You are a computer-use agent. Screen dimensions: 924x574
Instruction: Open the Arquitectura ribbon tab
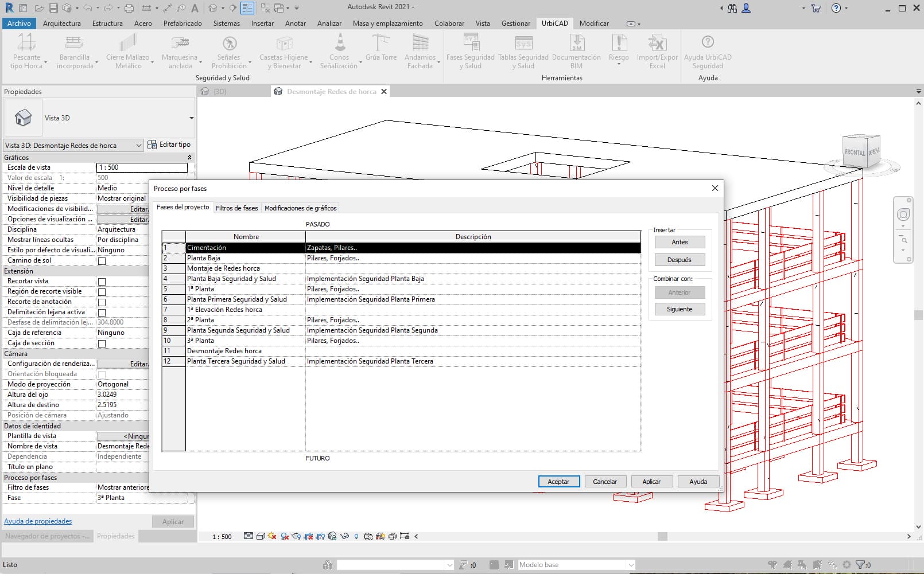point(61,24)
